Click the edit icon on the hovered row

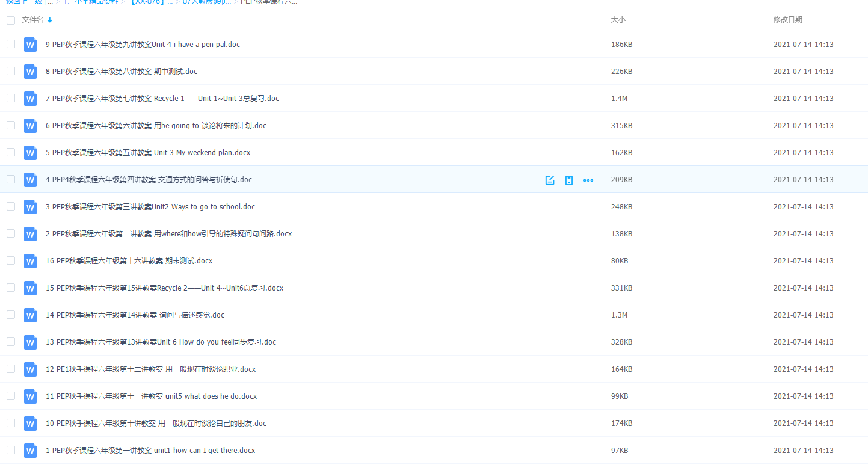549,180
